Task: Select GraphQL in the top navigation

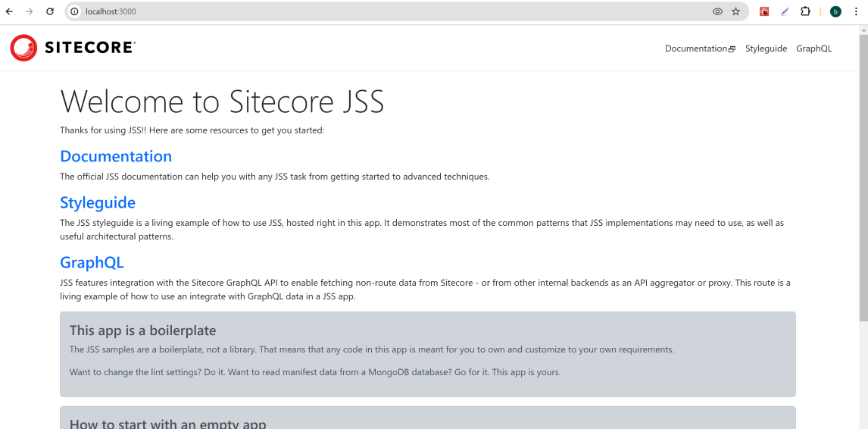Action: (x=813, y=49)
